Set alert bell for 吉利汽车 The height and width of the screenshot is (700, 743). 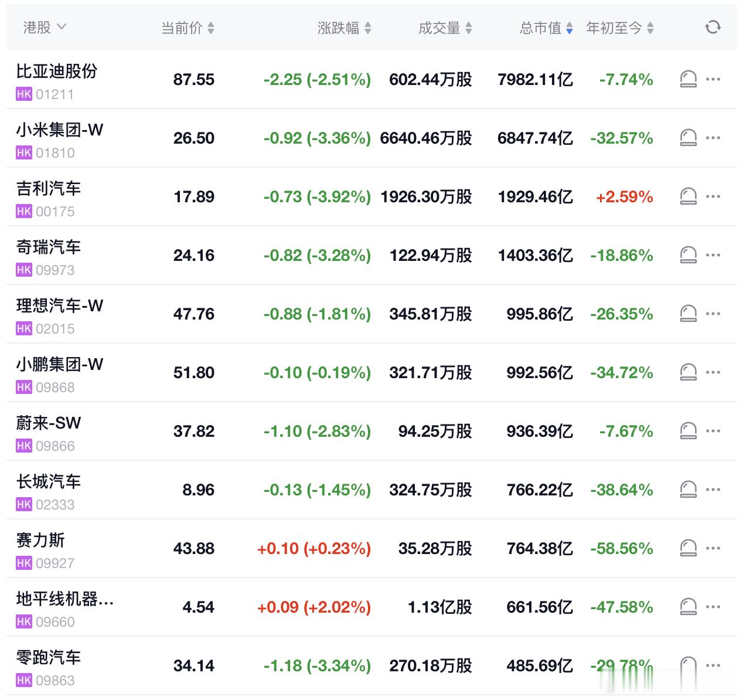[688, 196]
